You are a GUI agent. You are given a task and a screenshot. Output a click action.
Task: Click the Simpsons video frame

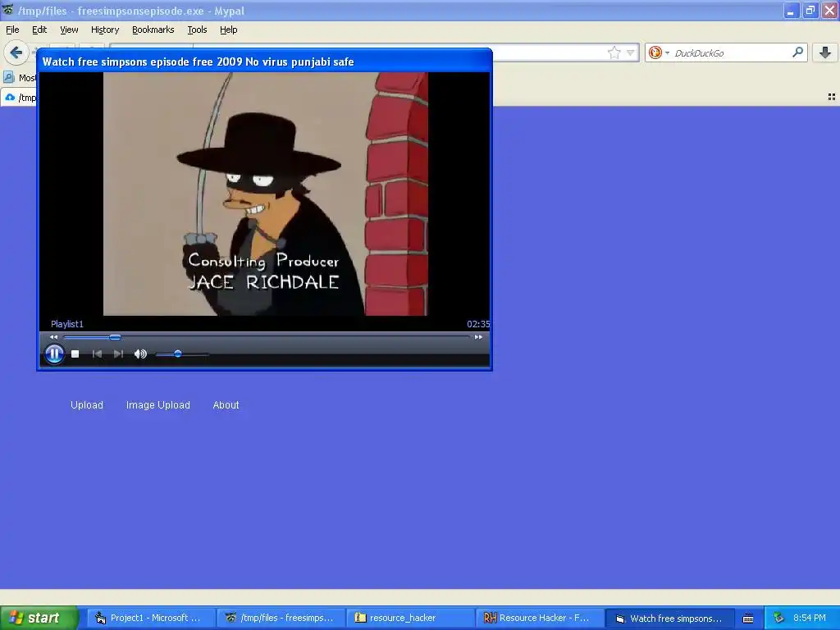click(x=265, y=194)
